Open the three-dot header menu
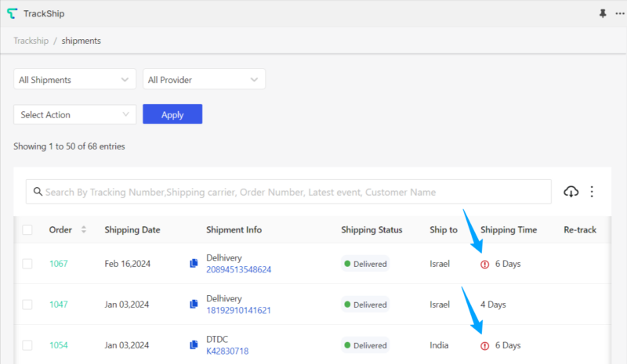This screenshot has height=364, width=627. 620,13
